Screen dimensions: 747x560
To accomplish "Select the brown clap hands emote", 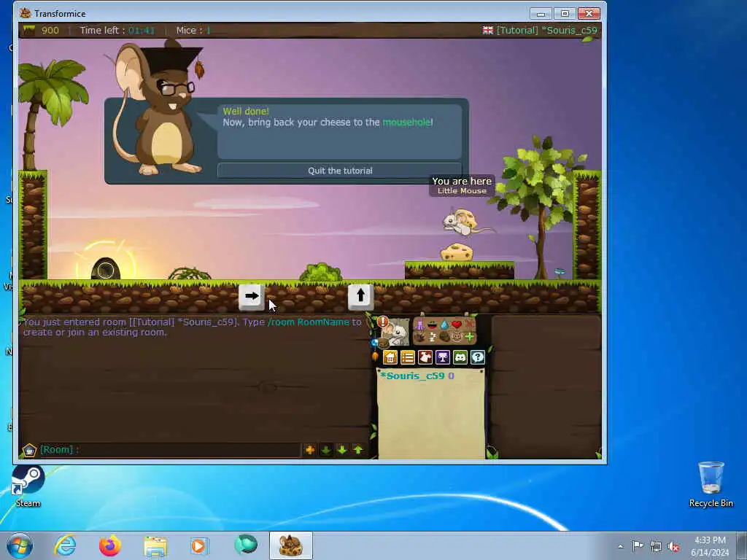I will (x=419, y=337).
